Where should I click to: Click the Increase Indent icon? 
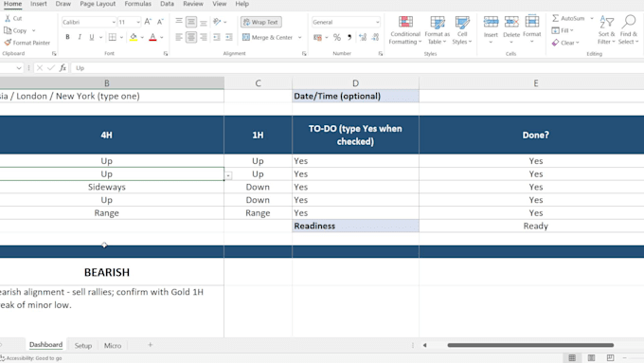229,37
